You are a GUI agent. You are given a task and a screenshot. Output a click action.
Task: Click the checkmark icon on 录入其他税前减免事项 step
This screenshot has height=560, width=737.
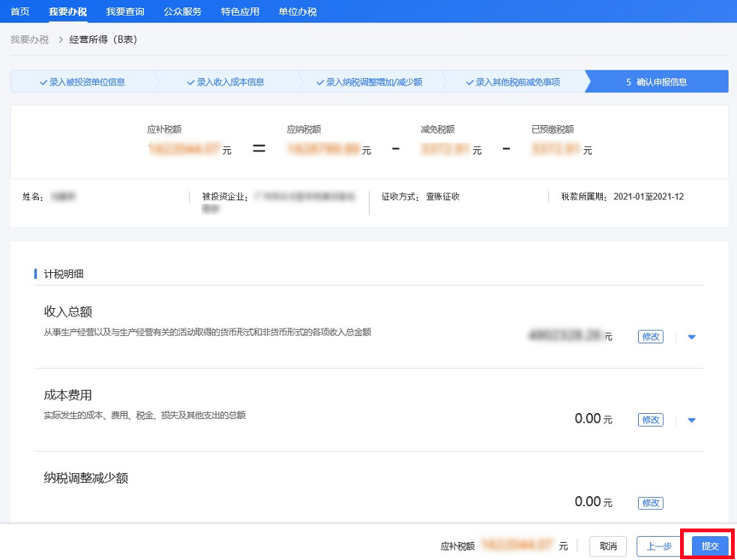pos(470,82)
